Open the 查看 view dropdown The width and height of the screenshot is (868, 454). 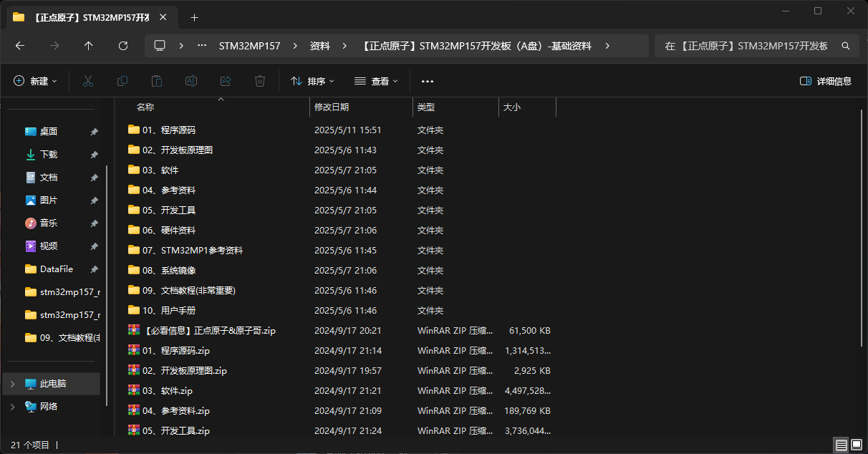pos(376,81)
